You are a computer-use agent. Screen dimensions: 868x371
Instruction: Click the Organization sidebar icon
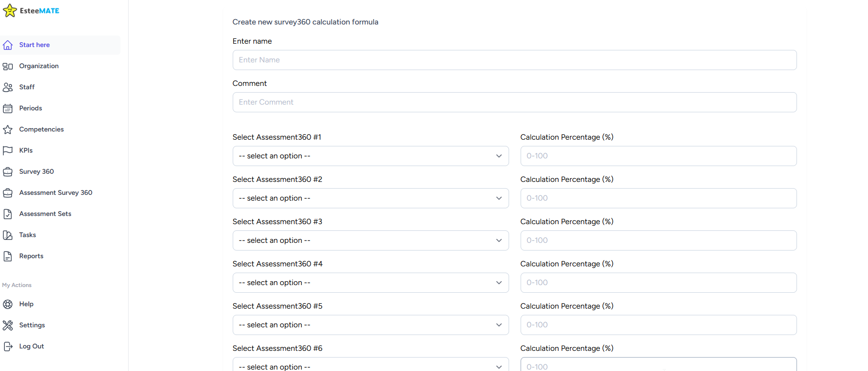click(8, 66)
